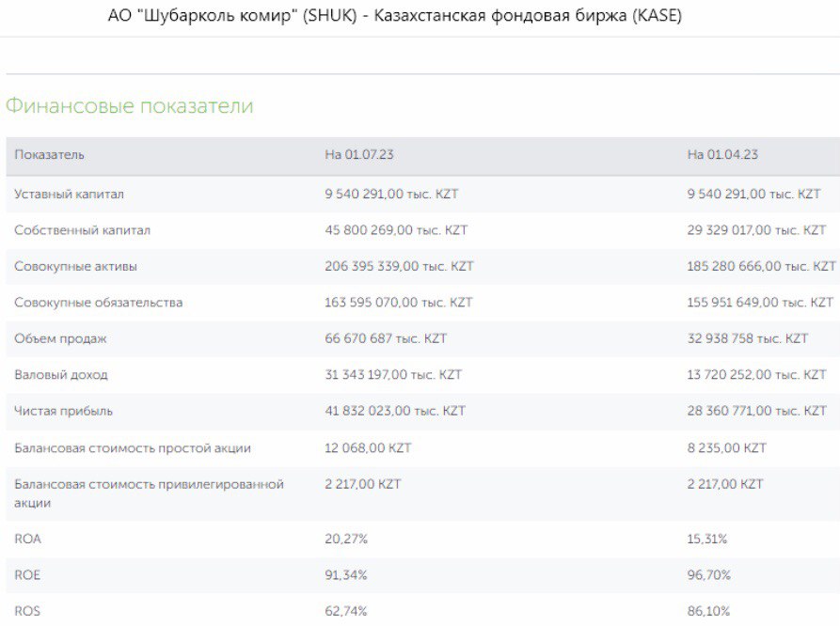Screen dimensions: 840x626
Task: Select the Объем продаж row label
Action: click(x=60, y=338)
